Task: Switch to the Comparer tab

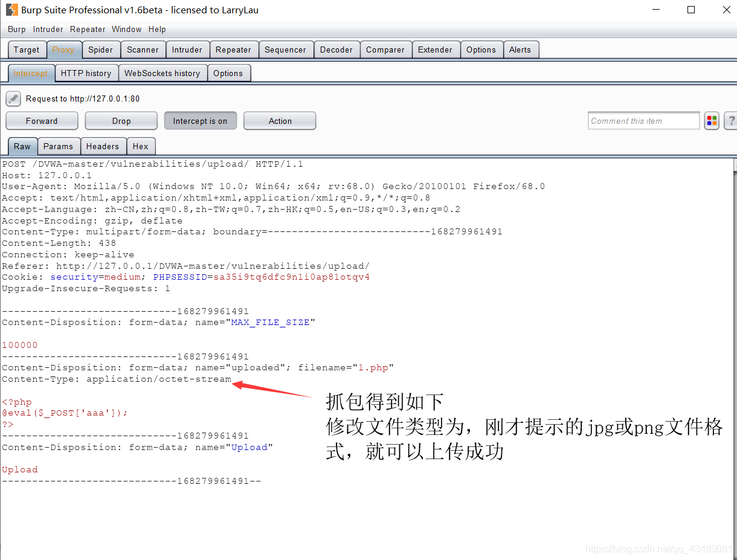Action: point(385,50)
